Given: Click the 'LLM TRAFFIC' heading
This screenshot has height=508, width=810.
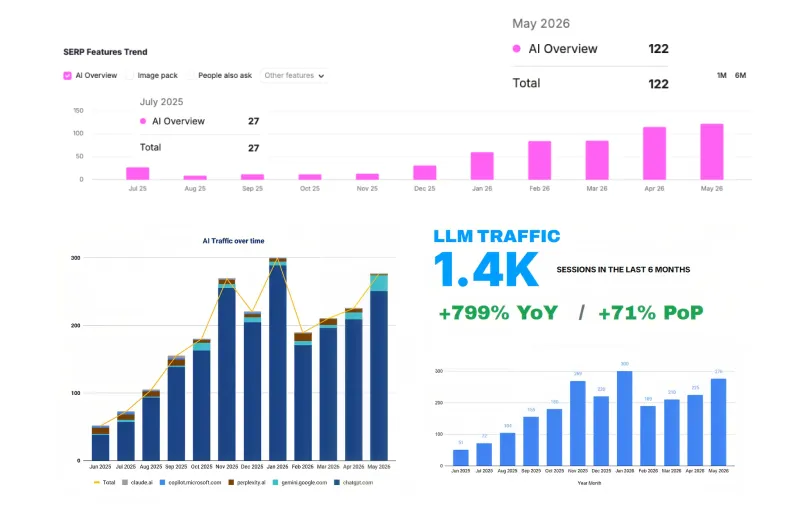Looking at the screenshot, I should (x=496, y=236).
